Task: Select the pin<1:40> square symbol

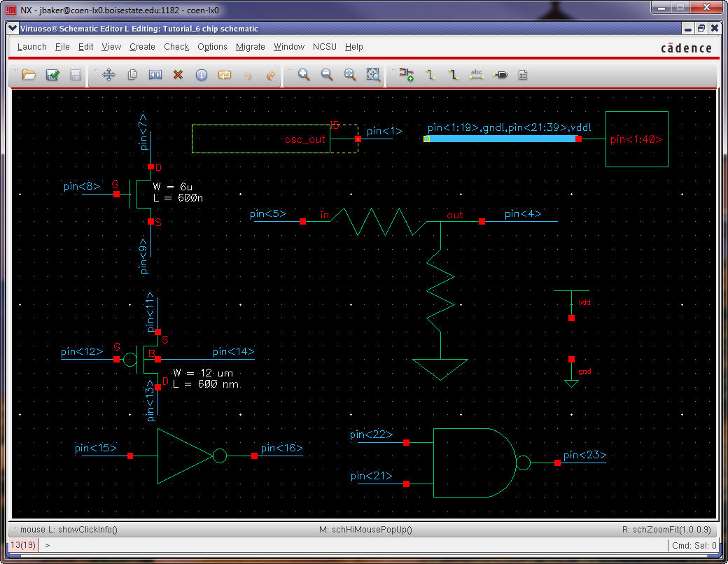Action: click(636, 139)
